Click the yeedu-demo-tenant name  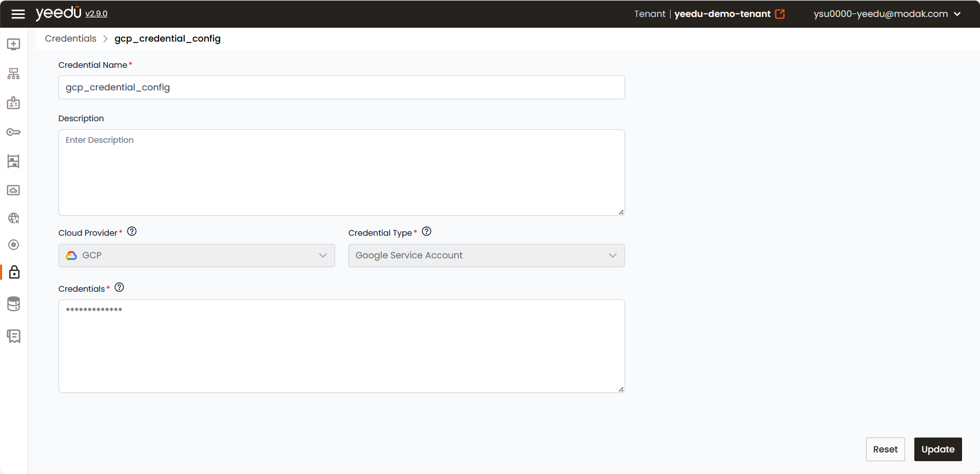722,14
